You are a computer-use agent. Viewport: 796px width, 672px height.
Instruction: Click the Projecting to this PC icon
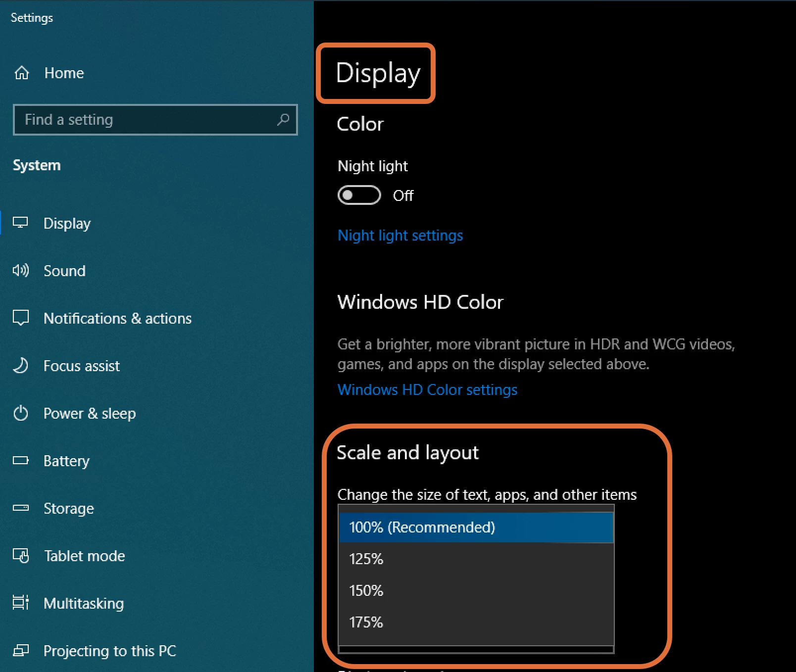tap(21, 650)
